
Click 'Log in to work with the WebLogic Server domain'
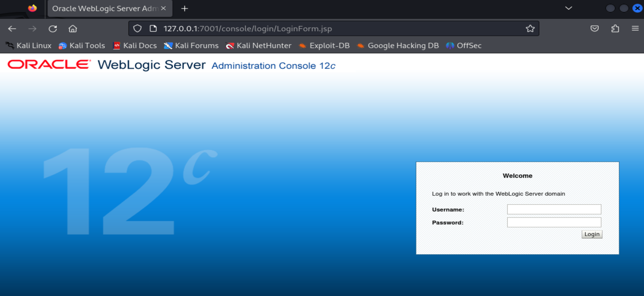499,194
